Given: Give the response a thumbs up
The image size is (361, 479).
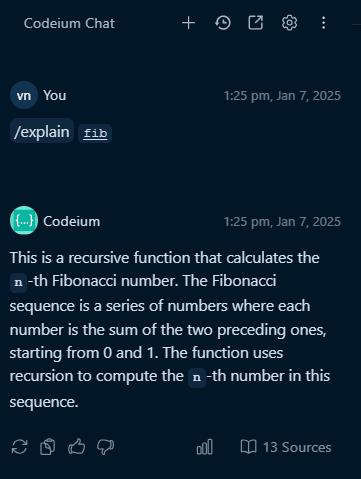Looking at the screenshot, I should 77,446.
